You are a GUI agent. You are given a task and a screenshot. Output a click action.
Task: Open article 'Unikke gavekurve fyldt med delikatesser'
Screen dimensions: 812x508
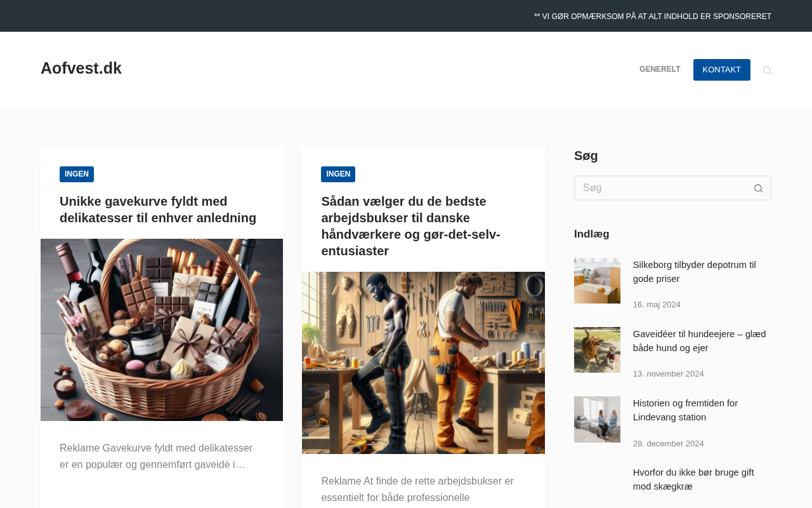[158, 210]
